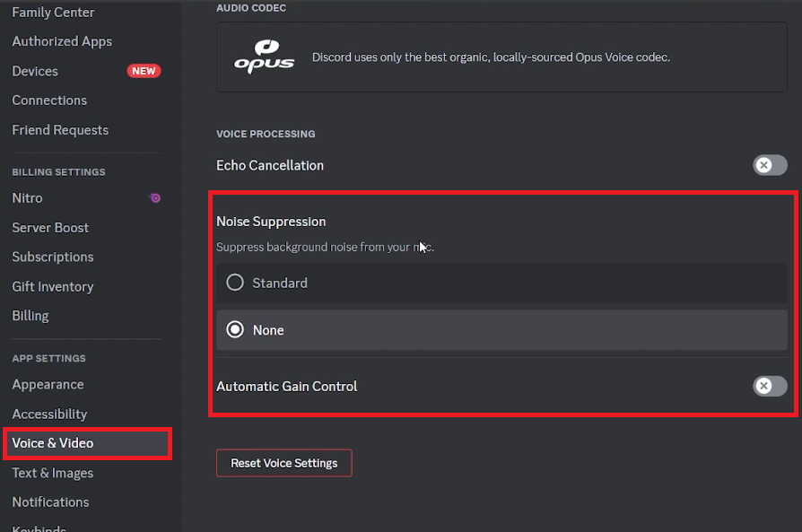Screen dimensions: 802x532
Task: Go to Authorized Apps
Action: tap(62, 41)
